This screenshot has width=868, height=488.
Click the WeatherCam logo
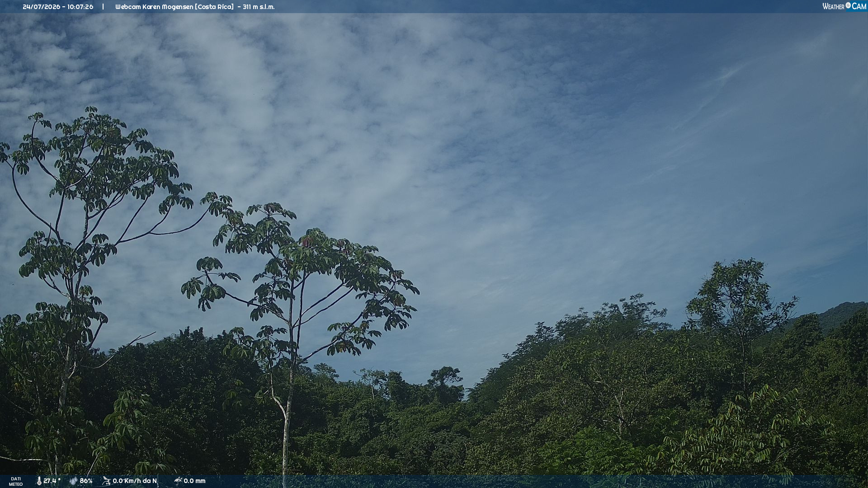point(844,6)
